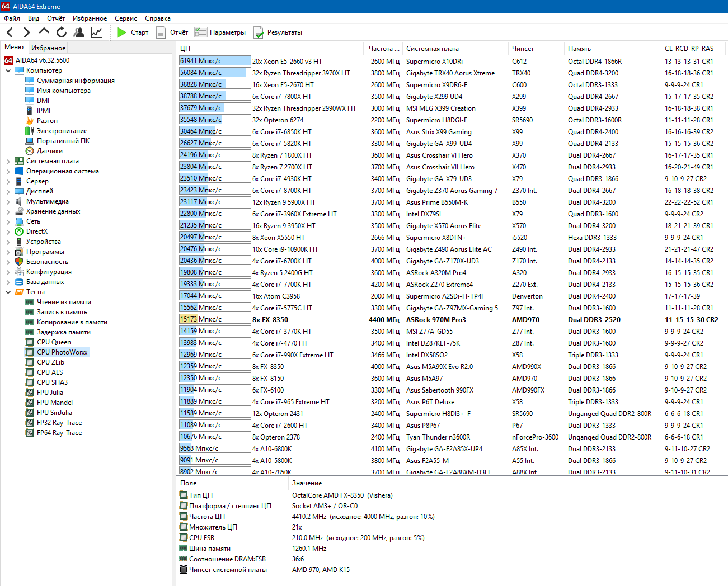
Task: Open the Вид menu
Action: point(34,18)
